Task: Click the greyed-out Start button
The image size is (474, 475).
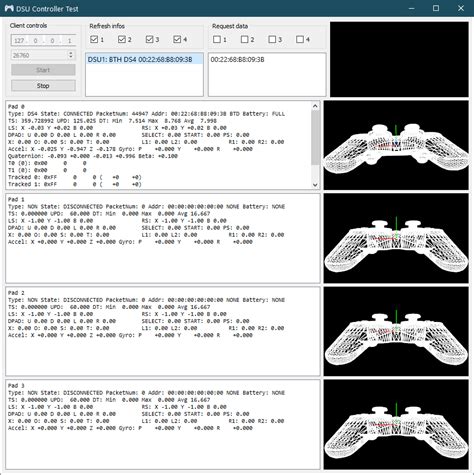Action: tap(43, 70)
